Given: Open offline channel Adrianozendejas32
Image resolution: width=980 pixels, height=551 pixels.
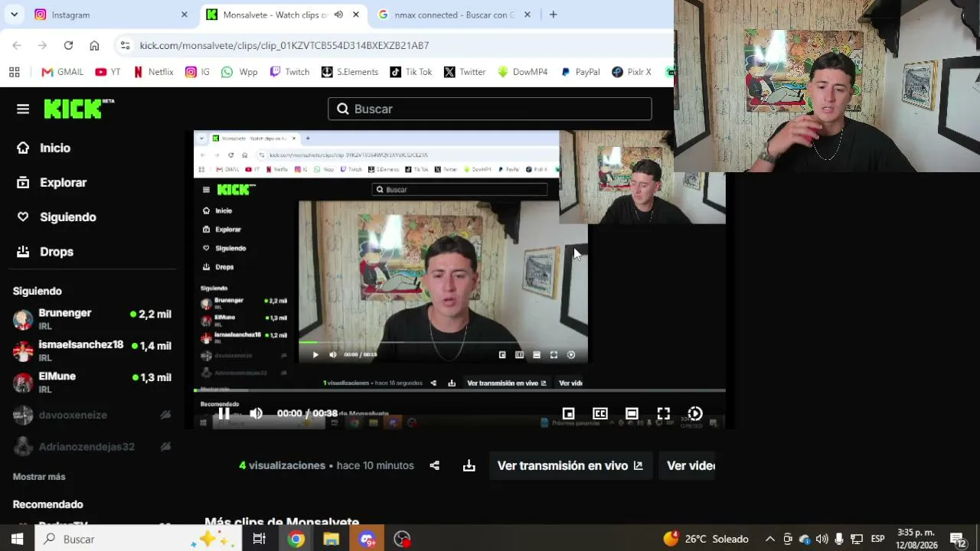Looking at the screenshot, I should click(x=92, y=446).
